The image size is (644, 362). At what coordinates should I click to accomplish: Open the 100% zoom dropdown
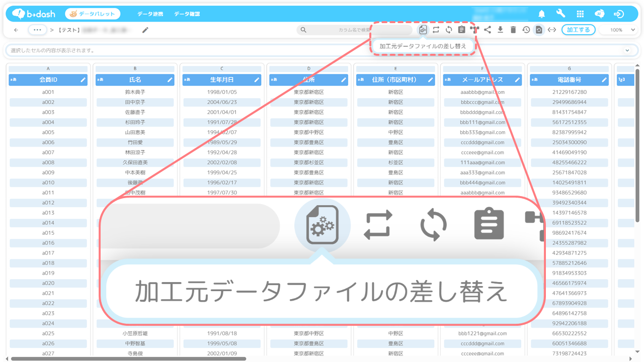(x=618, y=30)
